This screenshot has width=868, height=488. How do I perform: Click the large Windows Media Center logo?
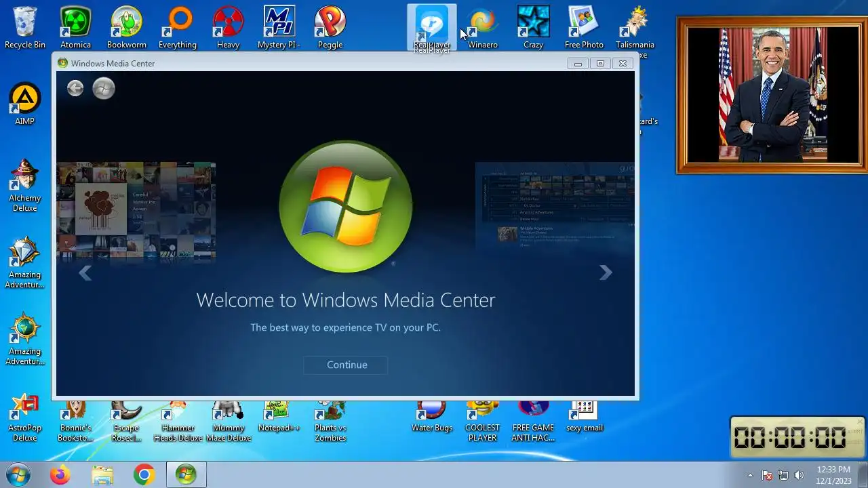346,207
